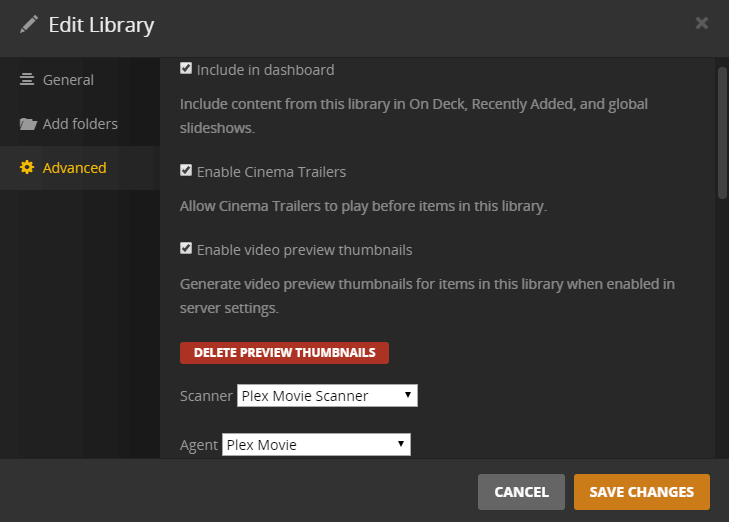Toggle Enable video preview thumbnails checkbox

(186, 249)
